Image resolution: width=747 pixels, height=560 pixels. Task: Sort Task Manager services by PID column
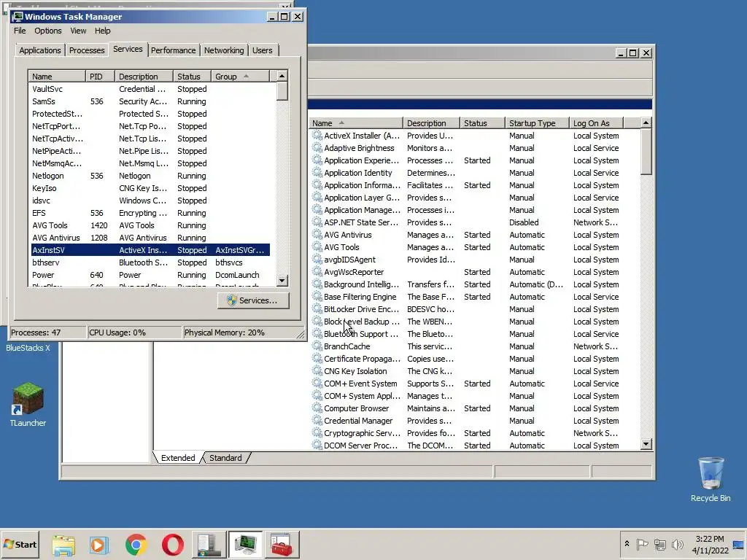tap(100, 76)
